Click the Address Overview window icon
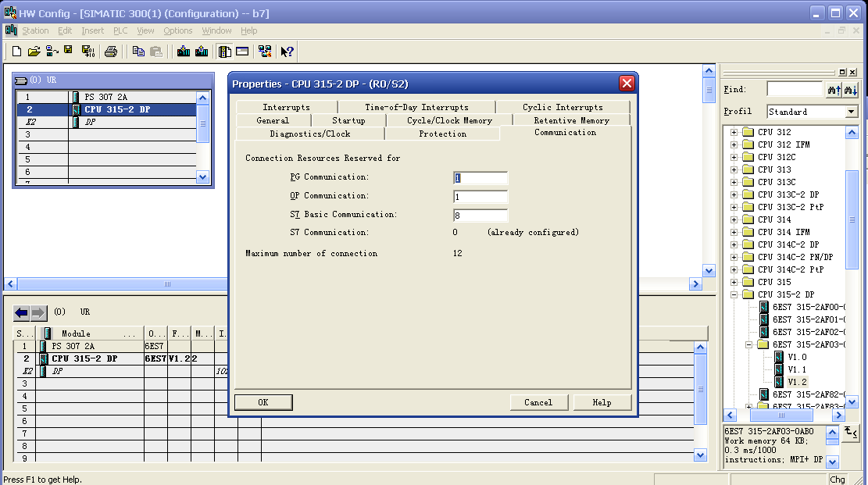868x485 pixels. pyautogui.click(x=242, y=52)
